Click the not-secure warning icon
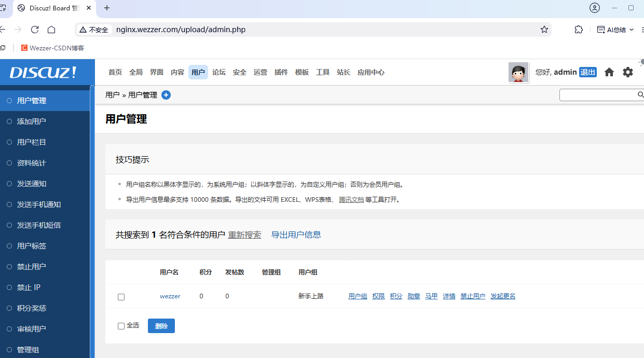644x358 pixels. tap(83, 30)
